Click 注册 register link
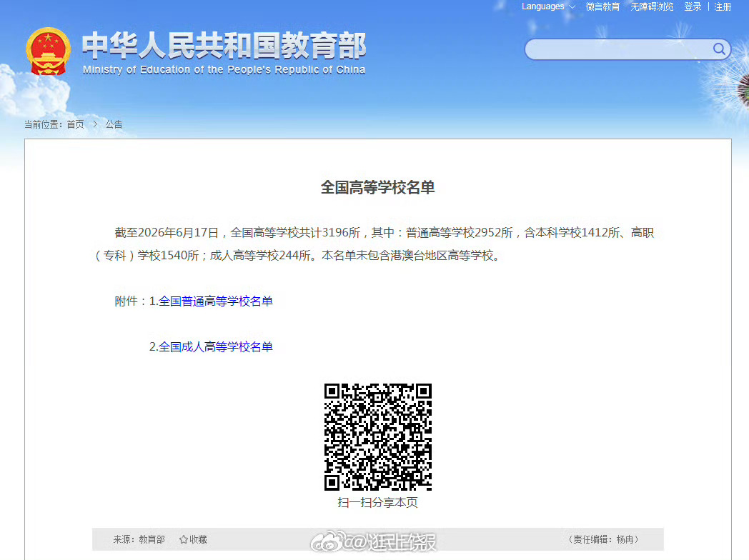 coord(723,6)
